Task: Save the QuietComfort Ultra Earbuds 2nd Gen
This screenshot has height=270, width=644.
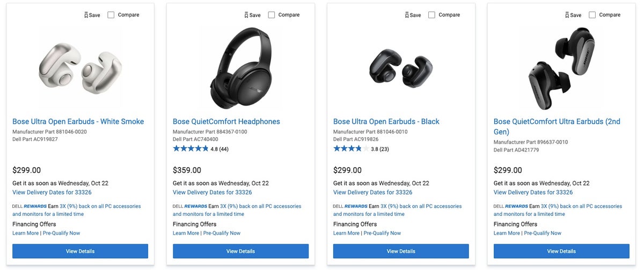Action: click(x=574, y=15)
